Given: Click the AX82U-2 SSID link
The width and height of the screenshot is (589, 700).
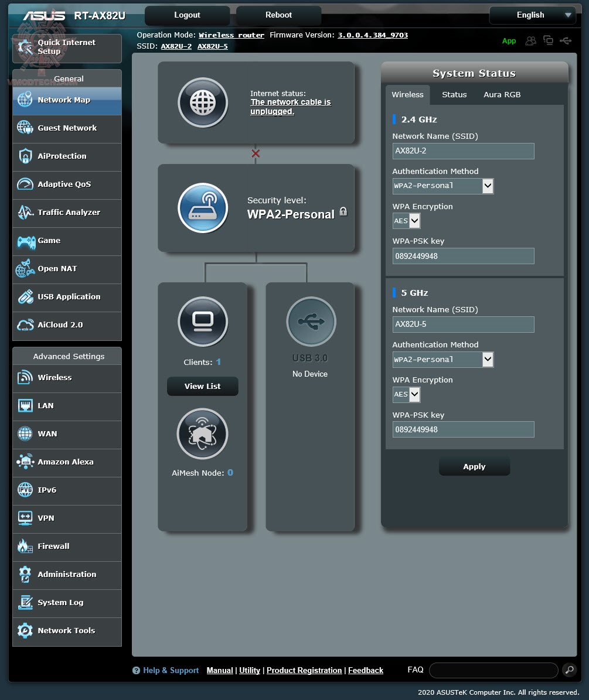Looking at the screenshot, I should [x=176, y=46].
